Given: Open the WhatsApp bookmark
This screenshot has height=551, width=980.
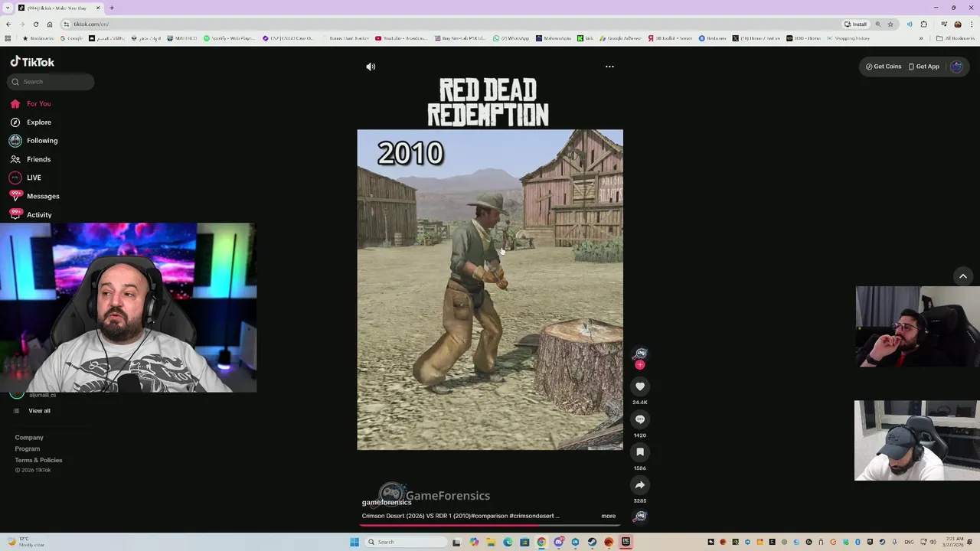Looking at the screenshot, I should [511, 38].
